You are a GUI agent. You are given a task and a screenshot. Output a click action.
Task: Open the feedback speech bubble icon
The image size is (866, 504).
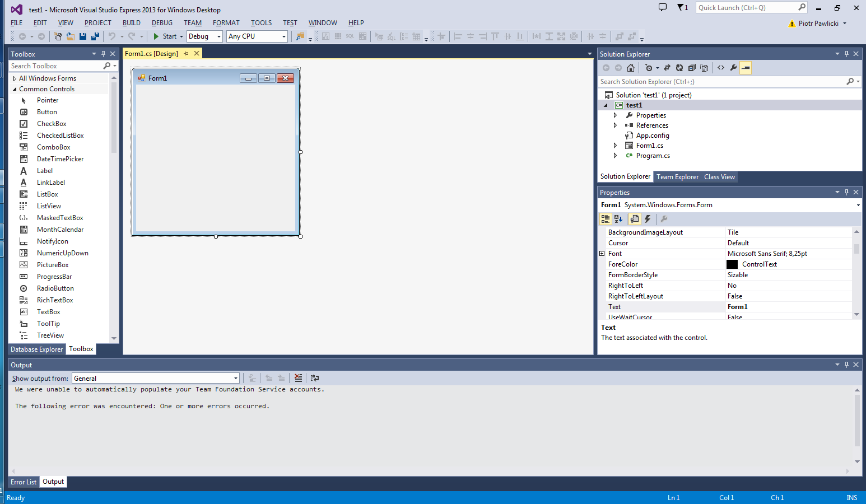pyautogui.click(x=663, y=8)
